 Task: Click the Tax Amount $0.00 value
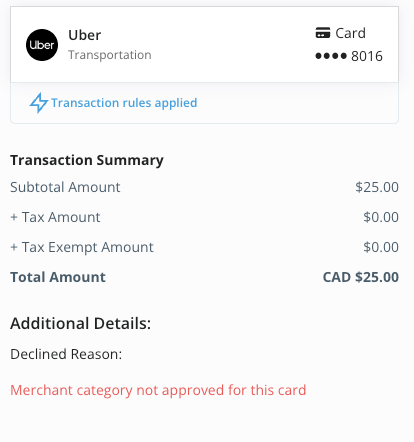click(381, 217)
